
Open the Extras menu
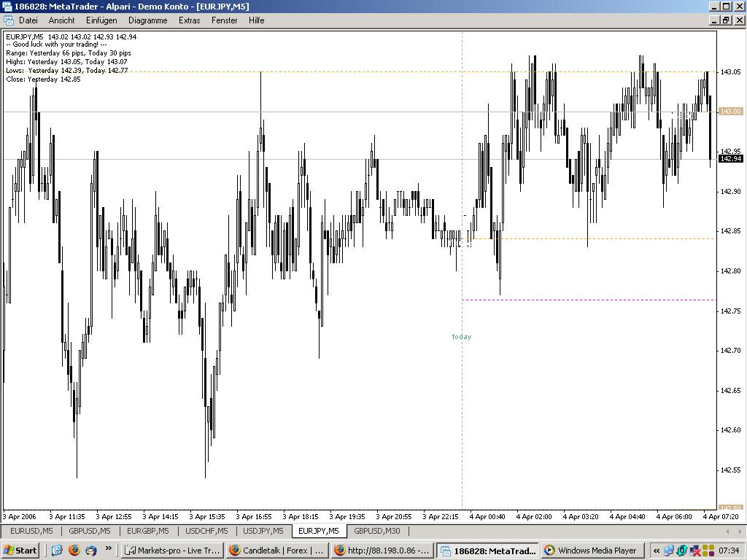[x=189, y=20]
